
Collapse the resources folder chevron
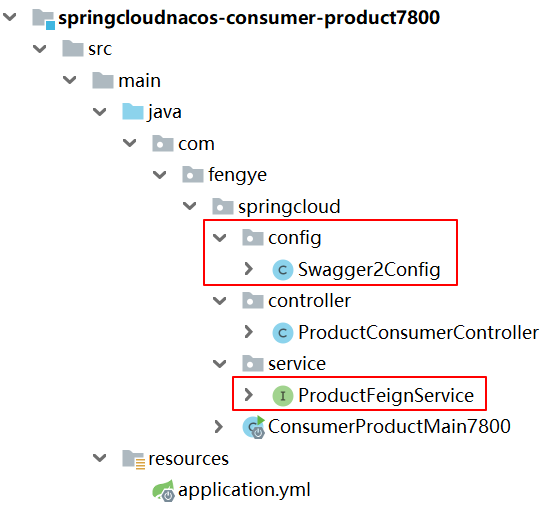pos(100,458)
